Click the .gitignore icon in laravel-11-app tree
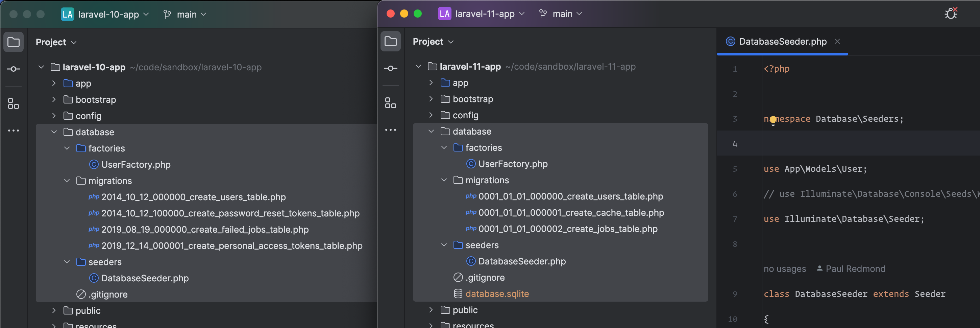Screen dimensions: 980x328 tap(458, 277)
